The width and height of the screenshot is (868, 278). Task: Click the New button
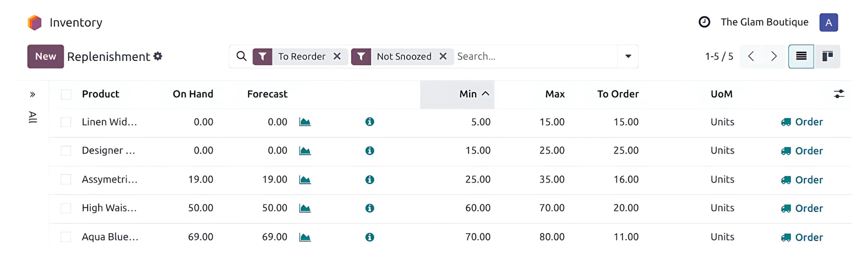(46, 56)
